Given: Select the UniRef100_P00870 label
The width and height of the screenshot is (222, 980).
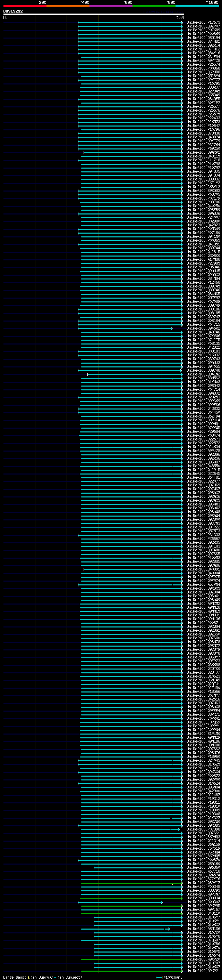Looking at the screenshot, I should [203, 860].
